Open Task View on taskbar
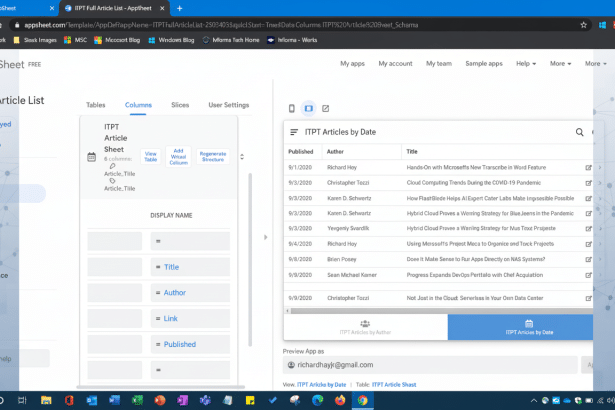This screenshot has height=410, width=615. [x=22, y=400]
